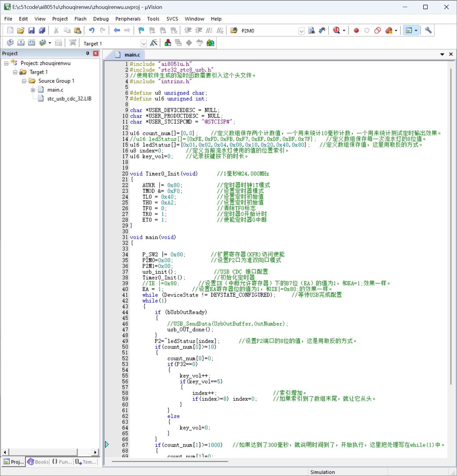Collapse the Target 1 tree node

(x=15, y=72)
